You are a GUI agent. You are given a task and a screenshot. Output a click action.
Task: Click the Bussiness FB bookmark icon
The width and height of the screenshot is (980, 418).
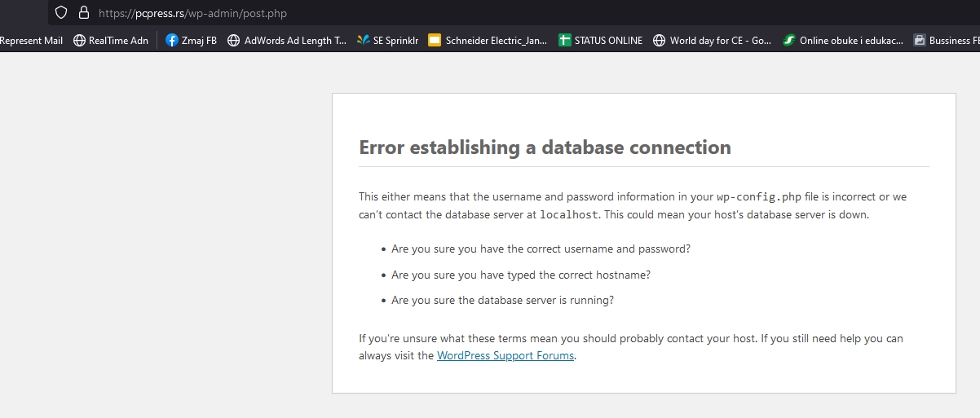coord(920,40)
